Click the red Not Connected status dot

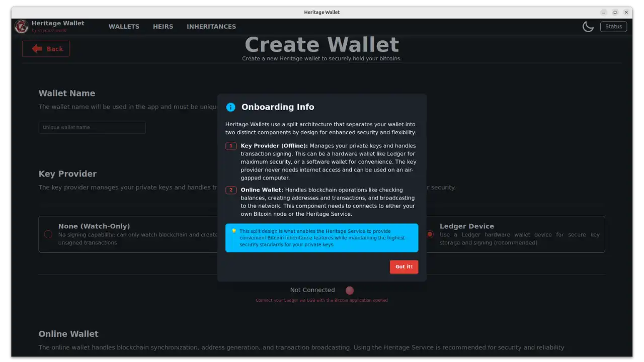pyautogui.click(x=350, y=290)
